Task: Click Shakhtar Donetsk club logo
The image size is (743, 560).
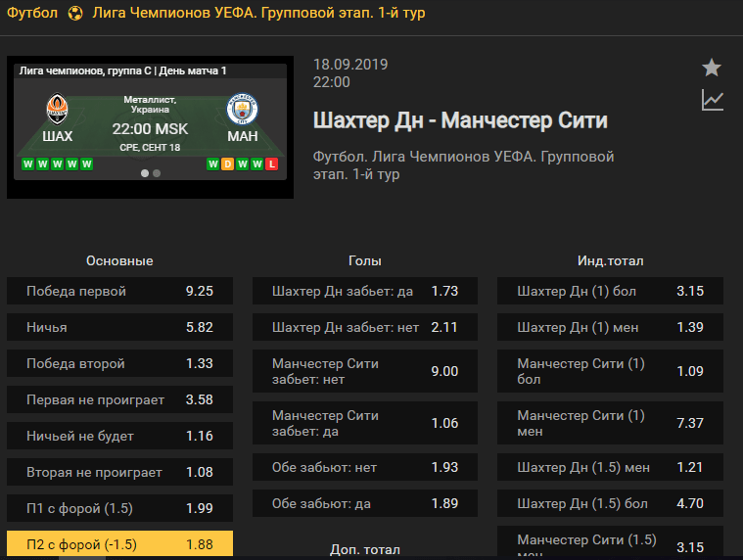Action: [58, 109]
